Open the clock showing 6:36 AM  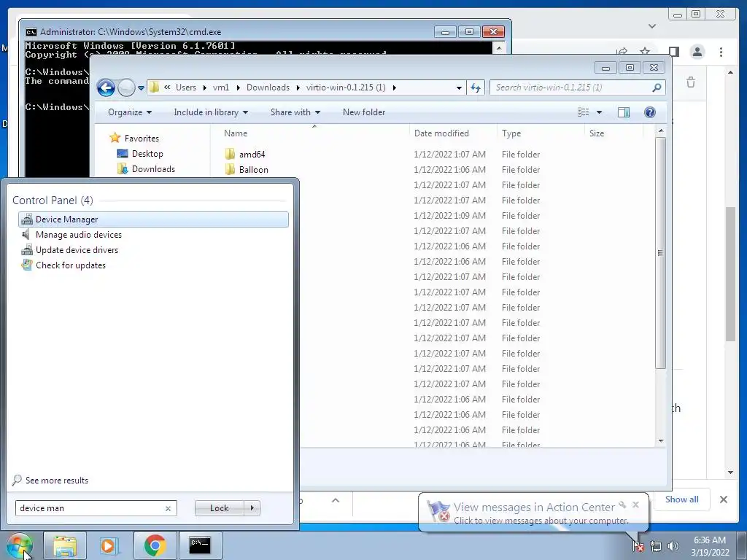click(x=710, y=546)
